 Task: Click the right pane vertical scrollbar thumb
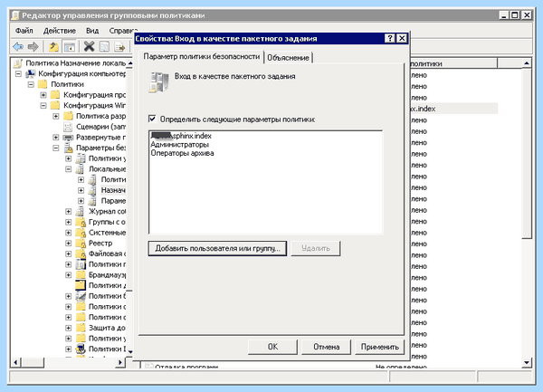527,154
